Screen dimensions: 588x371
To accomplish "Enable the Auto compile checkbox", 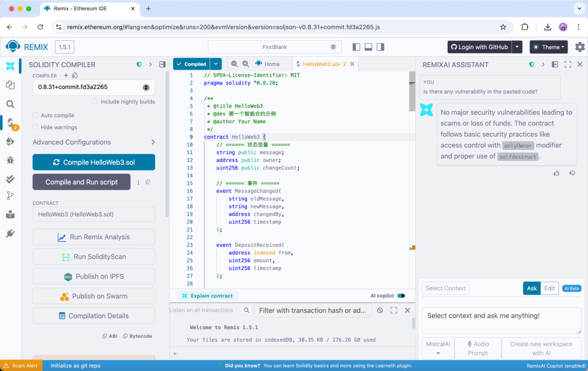I will (x=35, y=115).
